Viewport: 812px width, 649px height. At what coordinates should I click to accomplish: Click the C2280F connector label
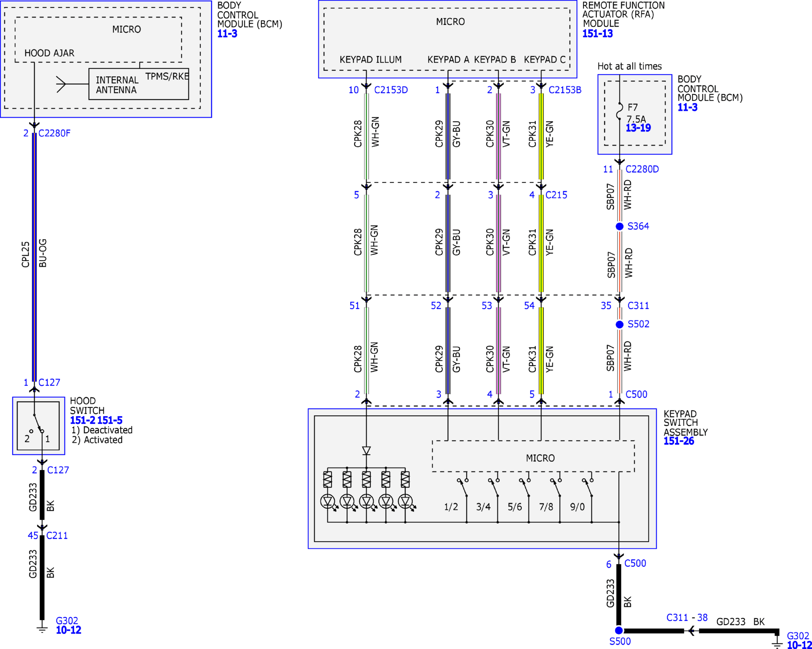54,133
